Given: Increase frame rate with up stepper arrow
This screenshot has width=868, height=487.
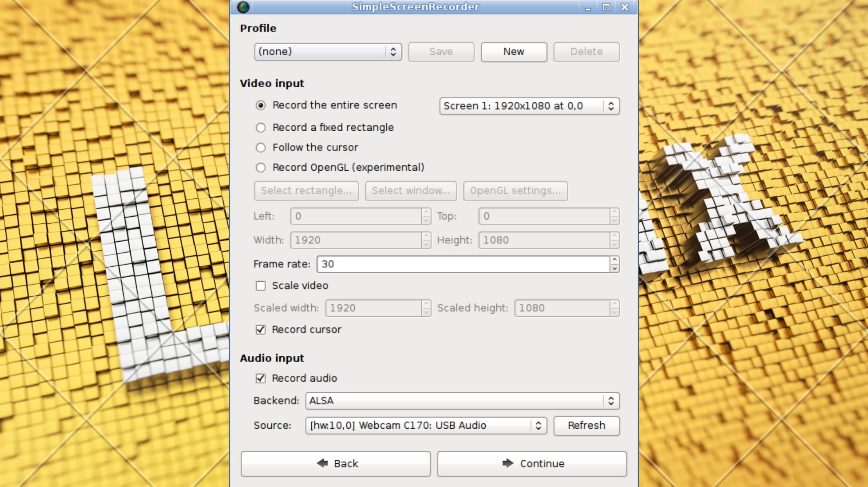Looking at the screenshot, I should tap(615, 260).
